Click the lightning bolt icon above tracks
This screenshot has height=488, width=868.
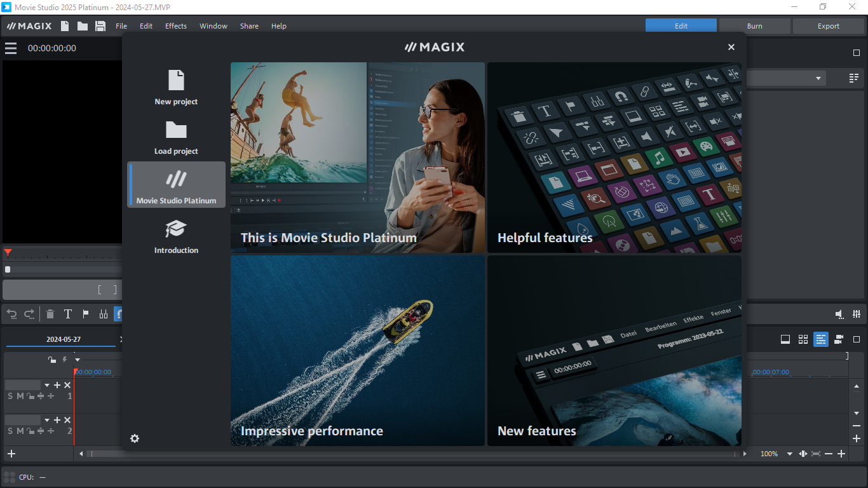[x=65, y=360]
